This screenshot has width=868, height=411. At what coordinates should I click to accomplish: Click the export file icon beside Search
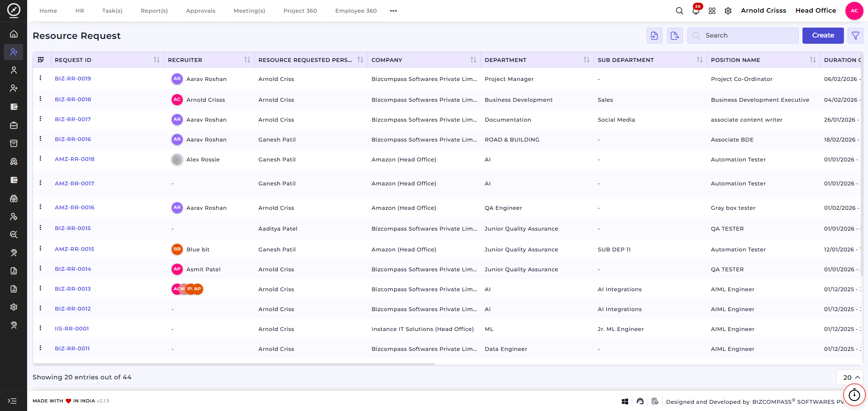pyautogui.click(x=675, y=35)
